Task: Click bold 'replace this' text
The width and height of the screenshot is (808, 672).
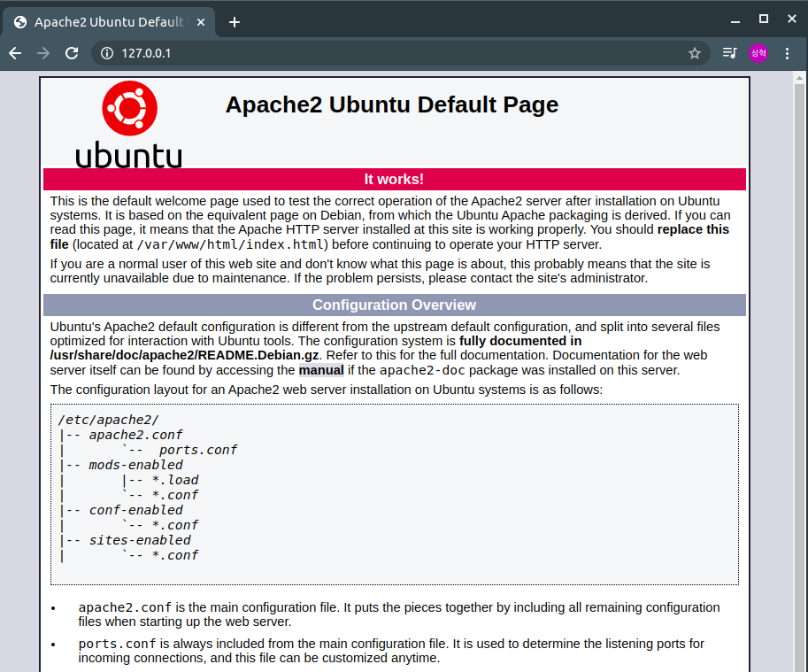Action: (x=693, y=229)
